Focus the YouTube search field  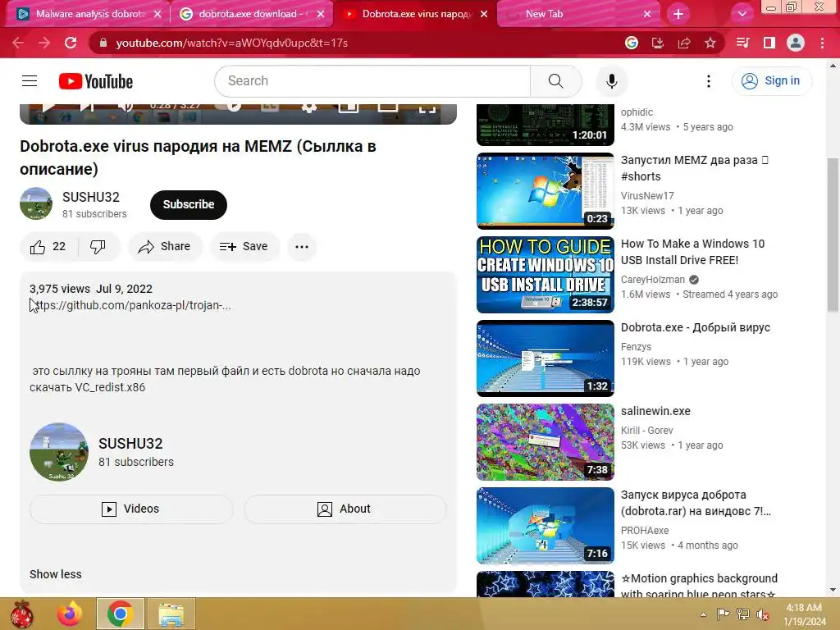[x=372, y=81]
